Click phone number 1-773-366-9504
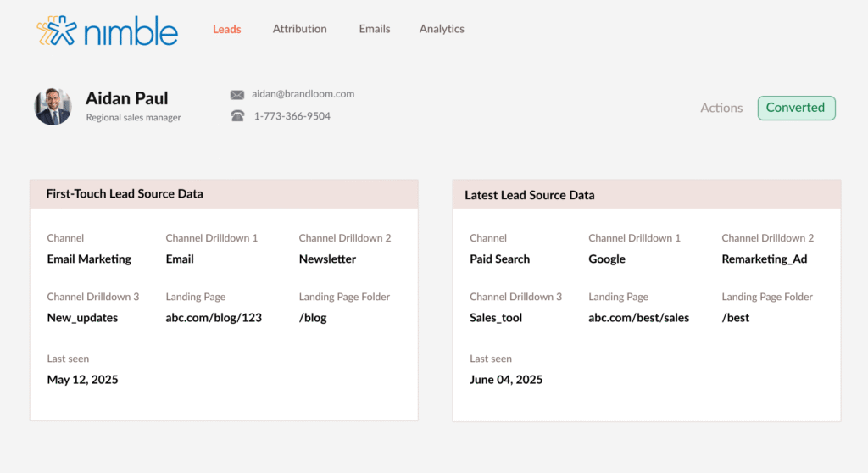The height and width of the screenshot is (473, 868). coord(292,116)
